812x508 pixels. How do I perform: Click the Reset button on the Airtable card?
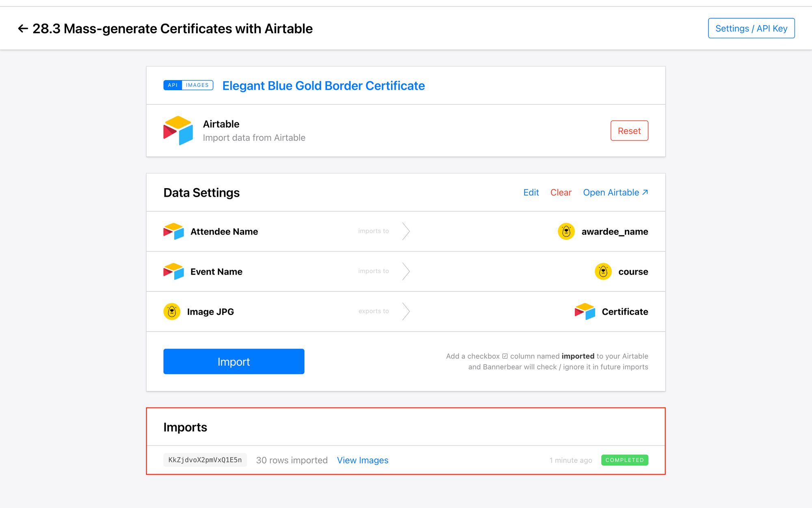629,130
